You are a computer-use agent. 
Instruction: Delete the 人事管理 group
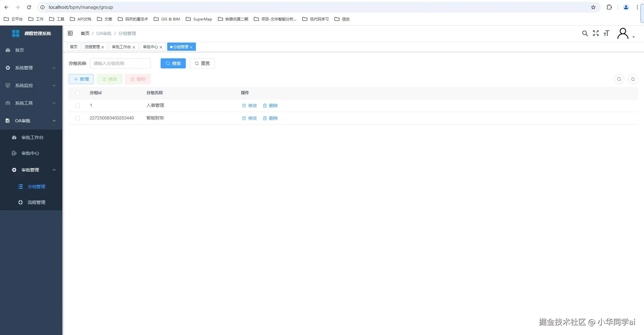270,106
